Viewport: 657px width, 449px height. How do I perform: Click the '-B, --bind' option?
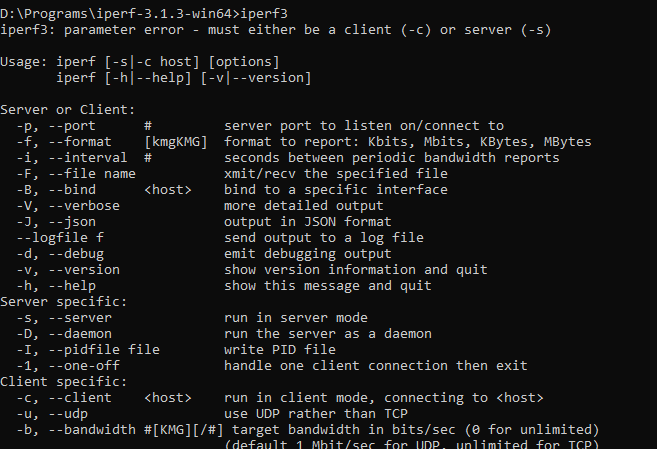point(56,189)
